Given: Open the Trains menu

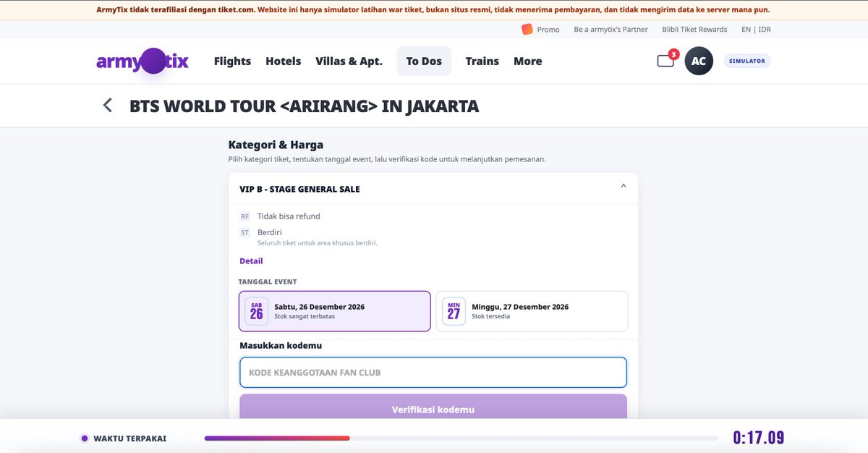Looking at the screenshot, I should pos(482,62).
